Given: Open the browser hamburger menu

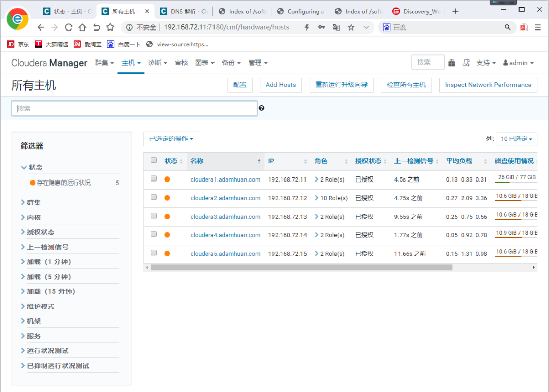Looking at the screenshot, I should (538, 27).
